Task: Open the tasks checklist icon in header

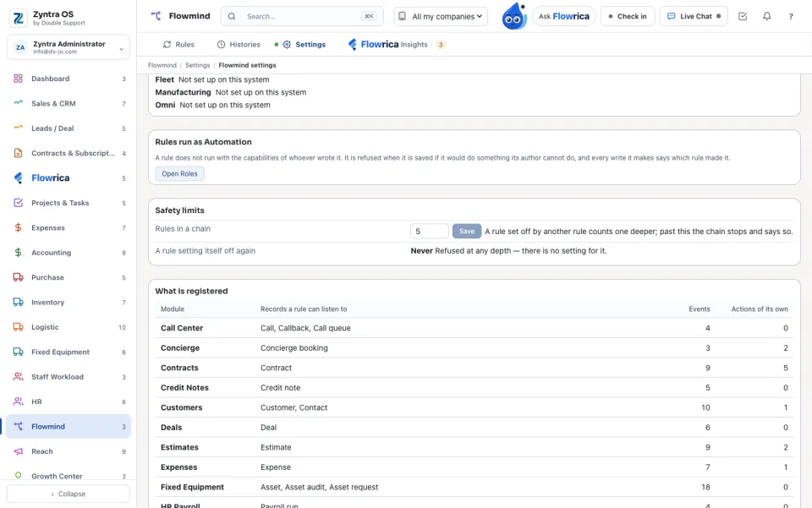Action: pyautogui.click(x=743, y=16)
